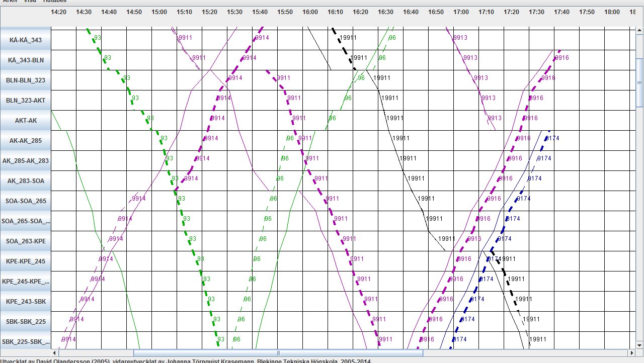Screen dimensions: 644x363
Task: Click the horizontal scrollbar thumb
Action: 278,352
